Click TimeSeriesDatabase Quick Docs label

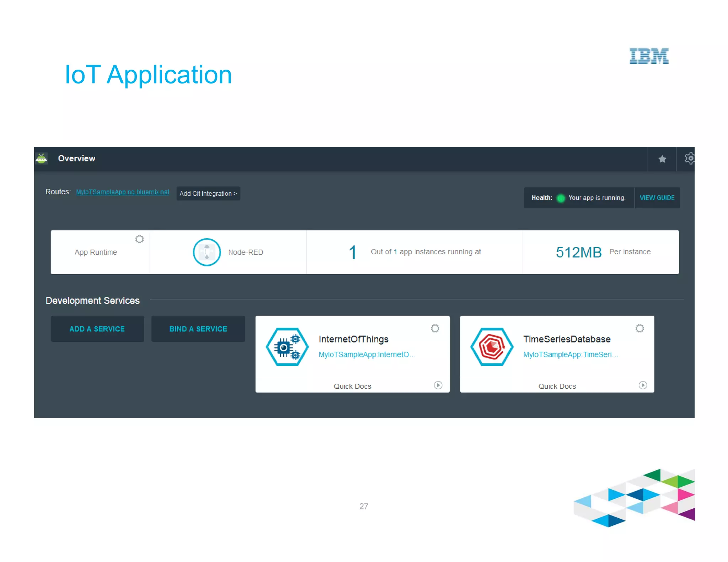(x=557, y=386)
